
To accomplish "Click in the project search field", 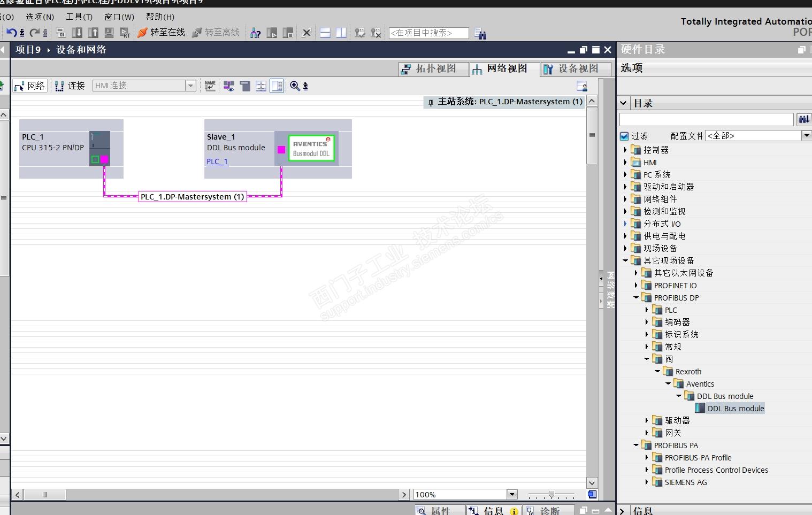I will 428,33.
